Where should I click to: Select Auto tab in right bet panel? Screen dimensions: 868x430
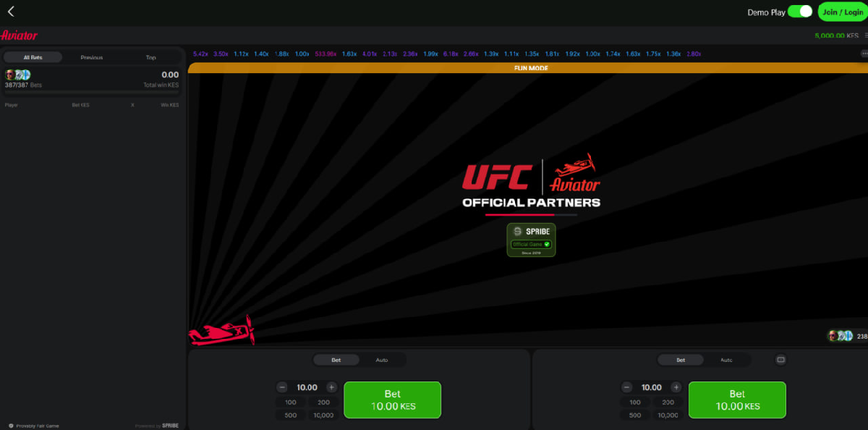(726, 360)
